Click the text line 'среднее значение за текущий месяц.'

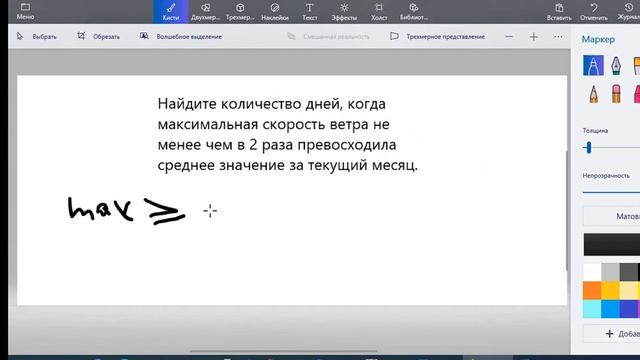[x=288, y=165]
